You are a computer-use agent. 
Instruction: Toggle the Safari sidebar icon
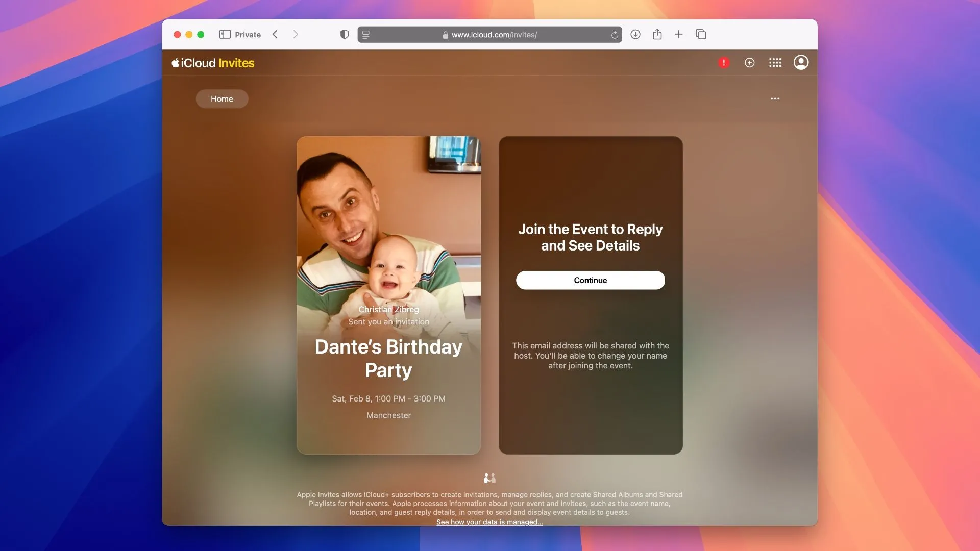(225, 34)
